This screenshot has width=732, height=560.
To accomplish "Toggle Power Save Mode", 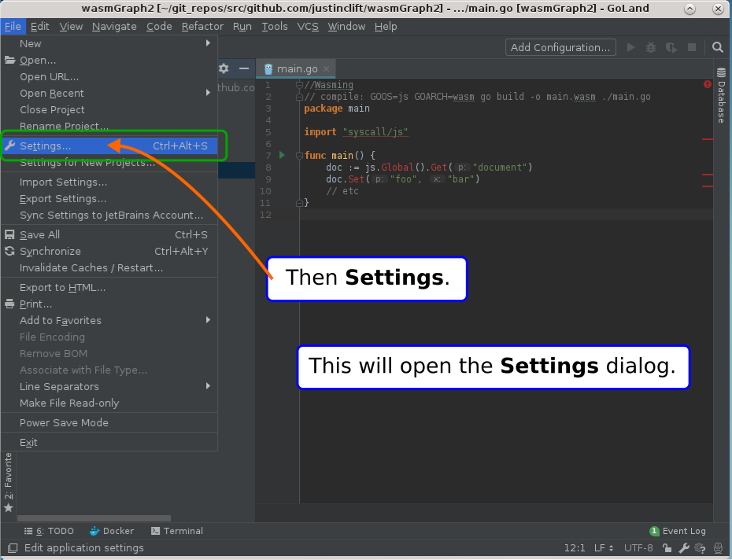I will pos(109,423).
